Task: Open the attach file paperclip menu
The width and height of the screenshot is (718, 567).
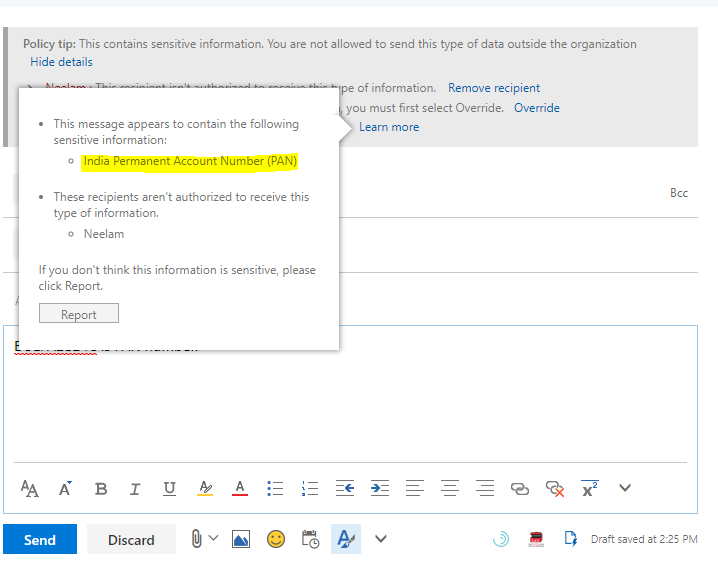Action: [x=198, y=540]
